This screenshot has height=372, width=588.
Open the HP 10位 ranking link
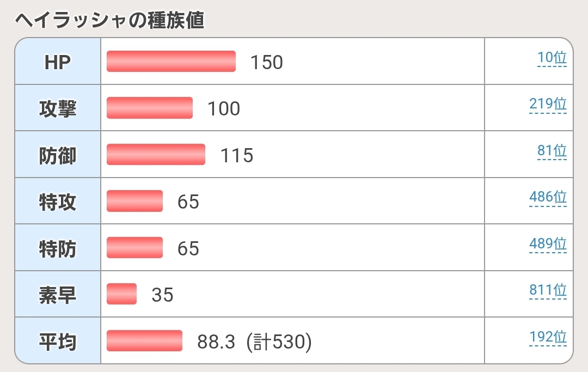pyautogui.click(x=552, y=58)
